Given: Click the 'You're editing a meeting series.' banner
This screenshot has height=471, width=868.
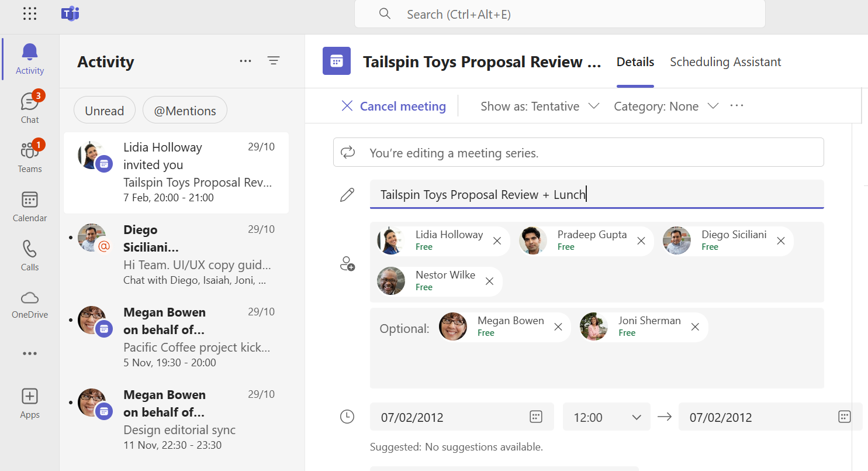Looking at the screenshot, I should pos(579,153).
